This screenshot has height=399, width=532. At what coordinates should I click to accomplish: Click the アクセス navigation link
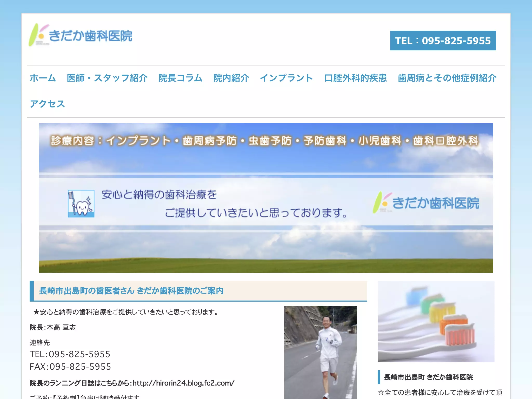tap(47, 104)
